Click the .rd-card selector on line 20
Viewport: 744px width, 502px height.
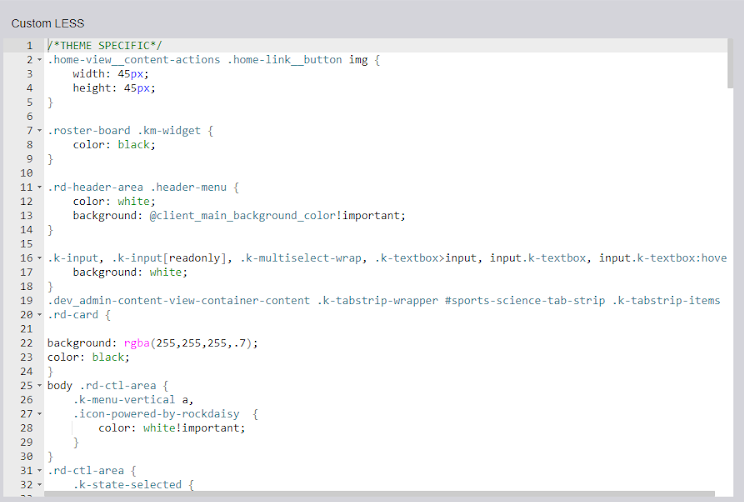coord(73,315)
